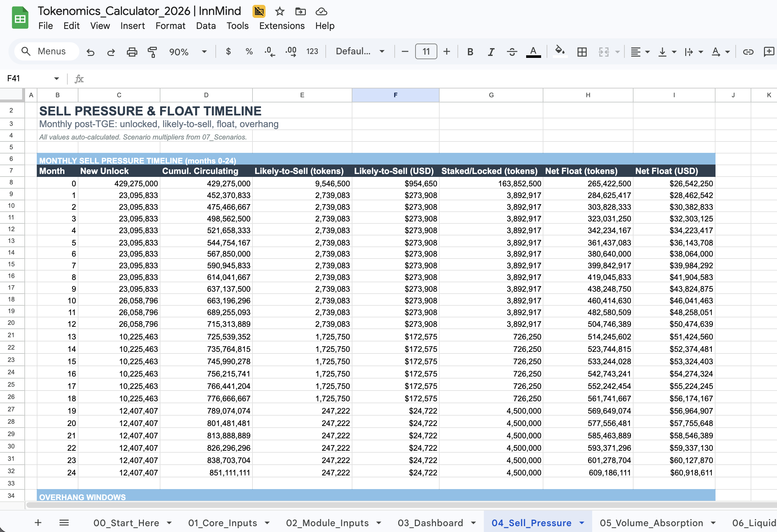Increase decimal places
The width and height of the screenshot is (777, 532).
pos(291,51)
